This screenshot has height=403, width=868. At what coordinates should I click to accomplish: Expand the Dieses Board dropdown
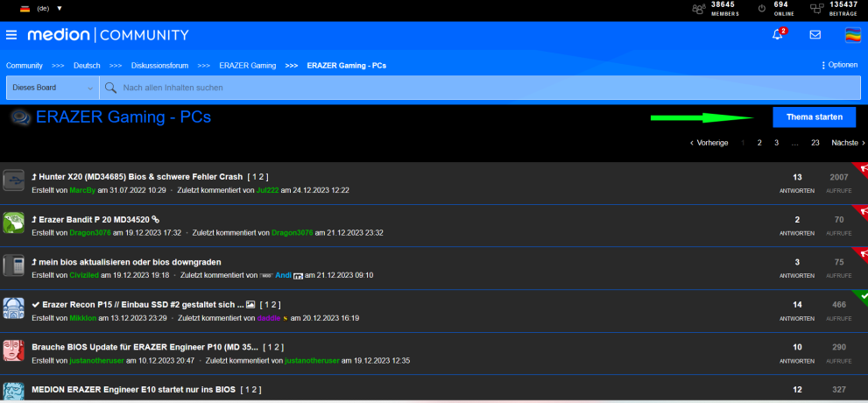53,88
